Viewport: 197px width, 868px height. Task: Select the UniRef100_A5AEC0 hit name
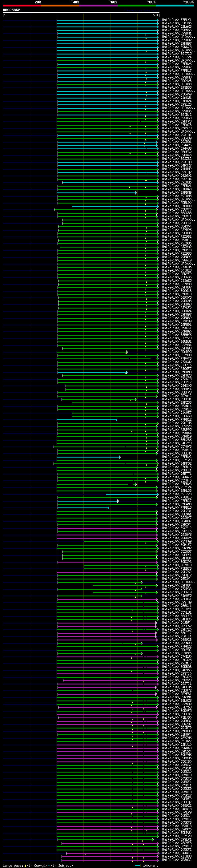click(176, 152)
